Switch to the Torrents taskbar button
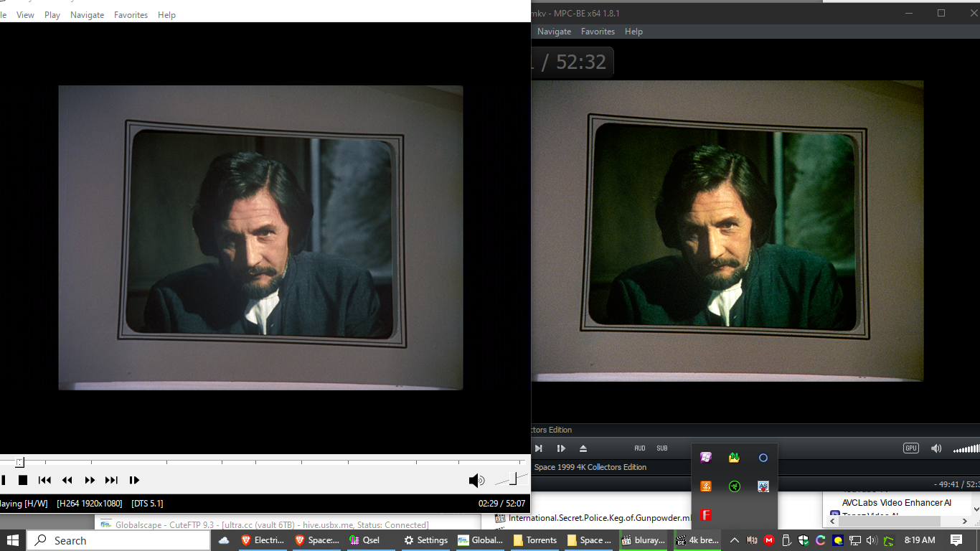The width and height of the screenshot is (980, 551). click(x=534, y=540)
